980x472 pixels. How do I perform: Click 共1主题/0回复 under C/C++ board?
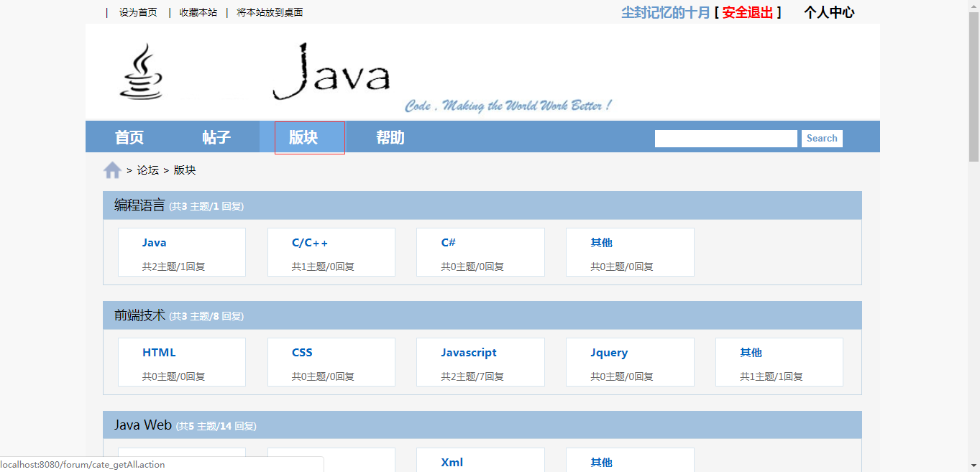pyautogui.click(x=323, y=267)
